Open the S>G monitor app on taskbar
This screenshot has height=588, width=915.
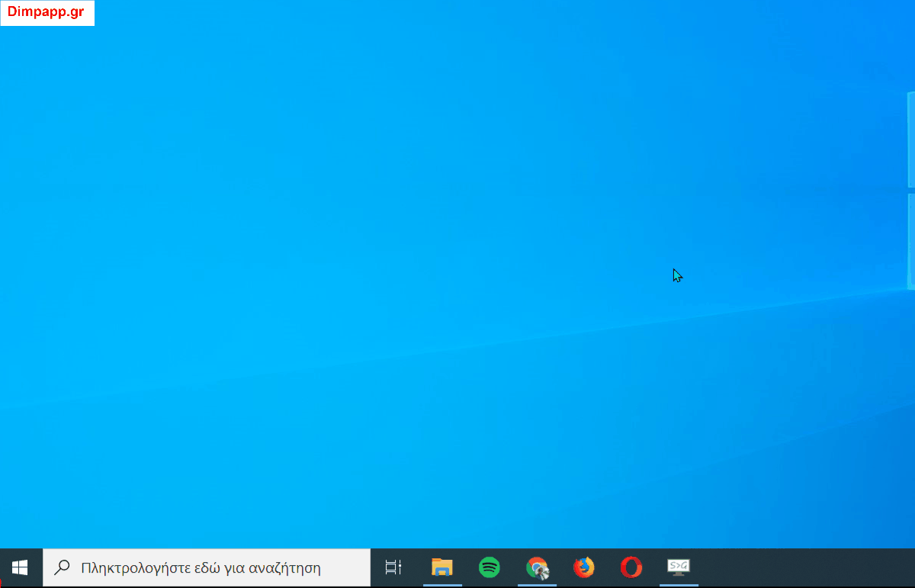click(679, 567)
